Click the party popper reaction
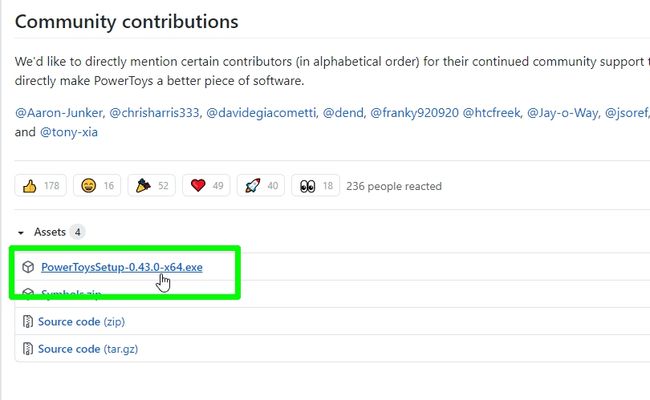This screenshot has height=400, width=650. click(x=153, y=186)
